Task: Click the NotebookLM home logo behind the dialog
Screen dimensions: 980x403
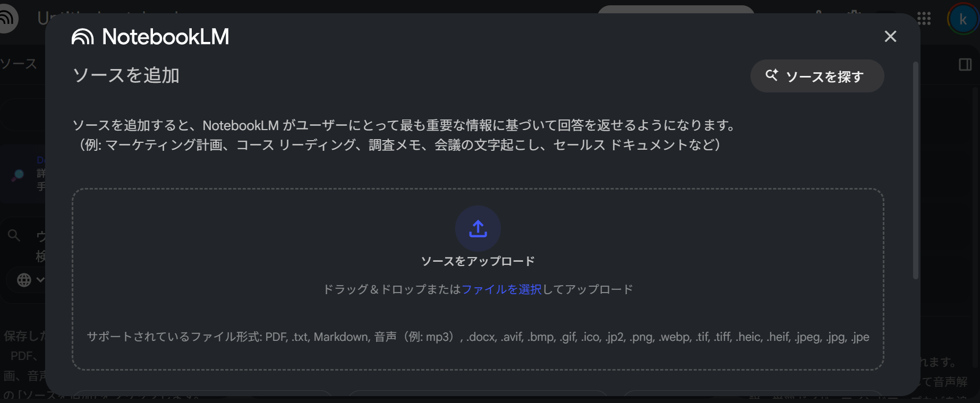Action: click(7, 19)
